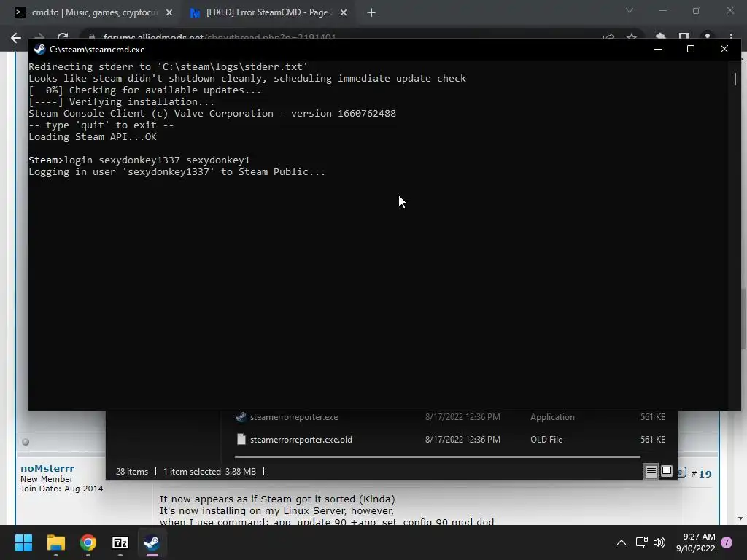Open Windows Start menu
The width and height of the screenshot is (747, 560).
pyautogui.click(x=23, y=542)
